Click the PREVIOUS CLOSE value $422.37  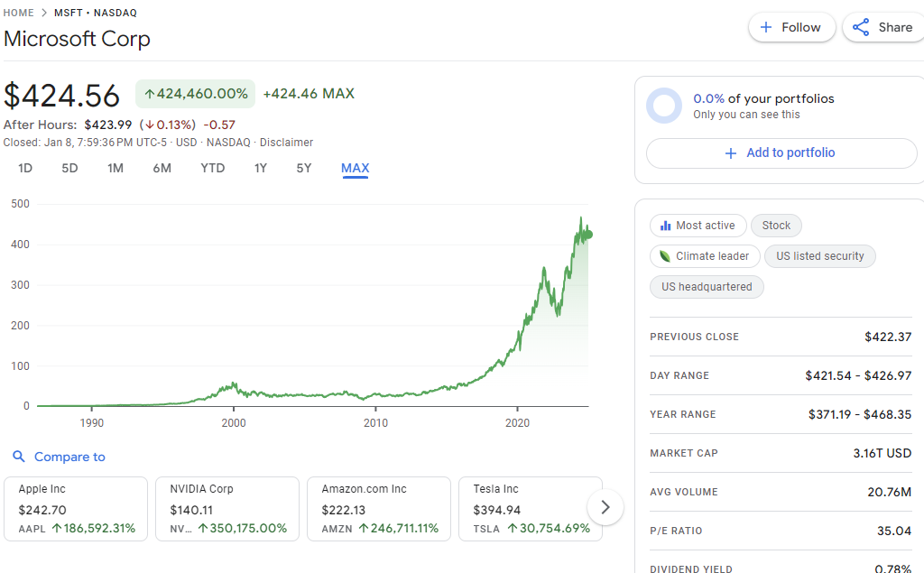pyautogui.click(x=888, y=337)
